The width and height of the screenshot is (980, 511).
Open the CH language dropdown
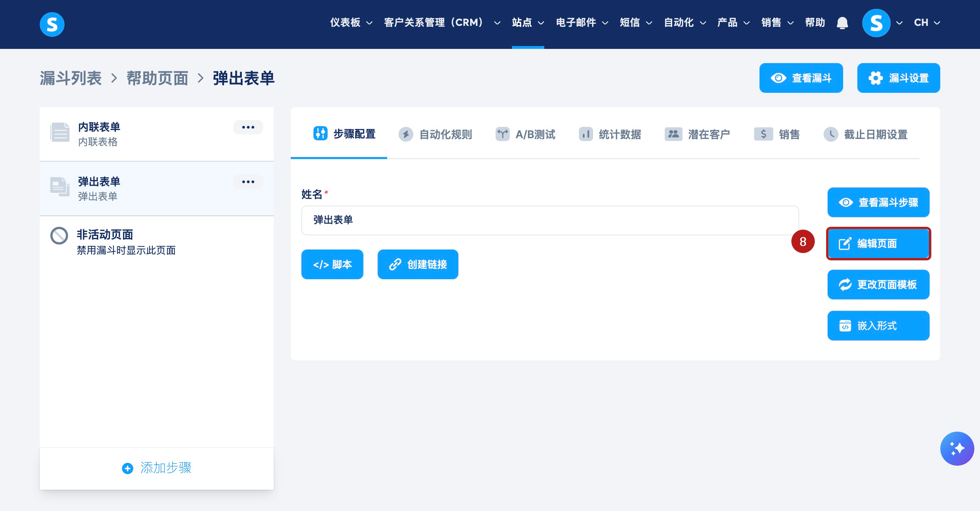tap(927, 23)
